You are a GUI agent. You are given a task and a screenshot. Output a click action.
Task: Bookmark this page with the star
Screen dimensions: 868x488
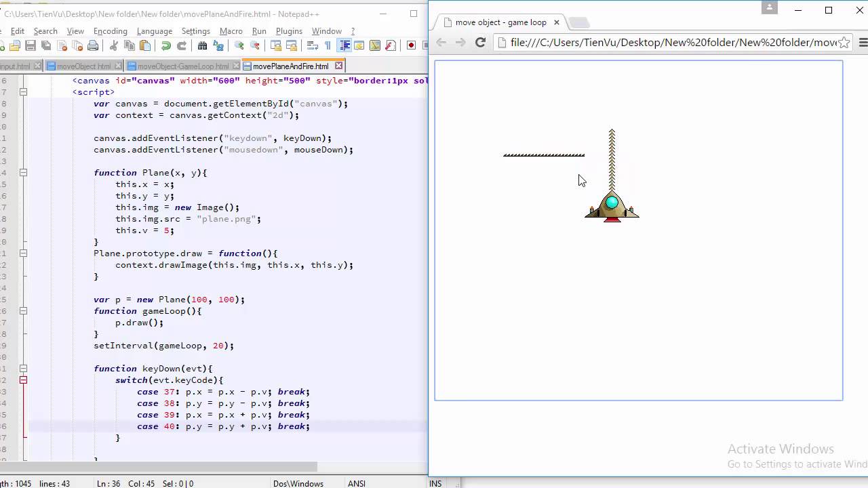tap(844, 42)
